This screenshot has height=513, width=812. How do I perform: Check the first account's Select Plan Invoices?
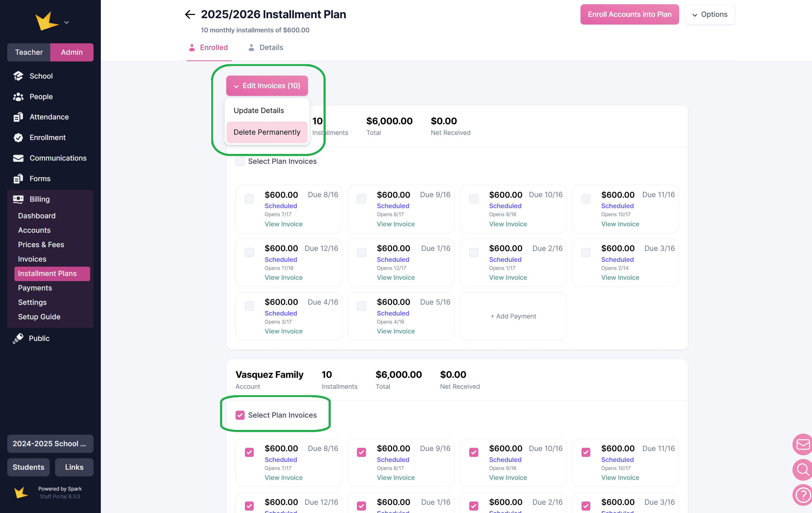pos(240,161)
